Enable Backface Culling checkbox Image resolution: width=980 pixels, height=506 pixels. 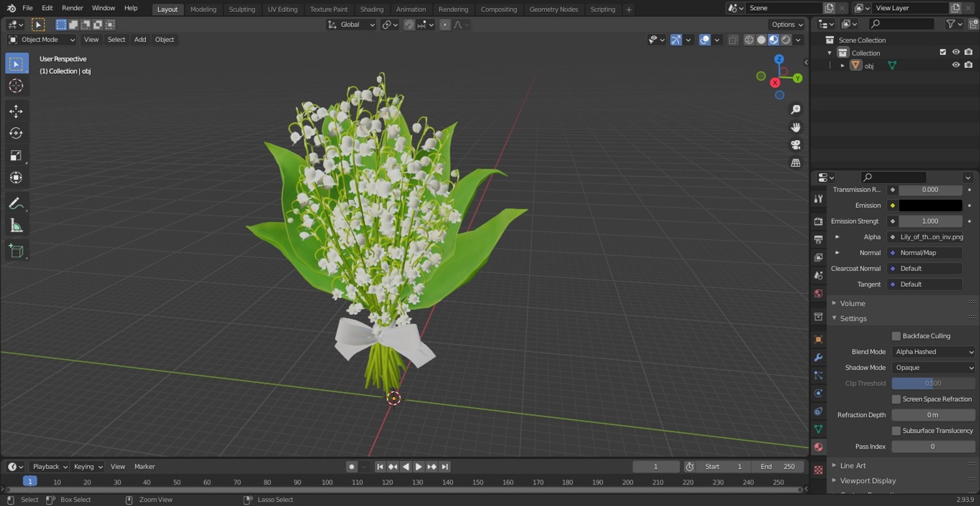pyautogui.click(x=896, y=336)
